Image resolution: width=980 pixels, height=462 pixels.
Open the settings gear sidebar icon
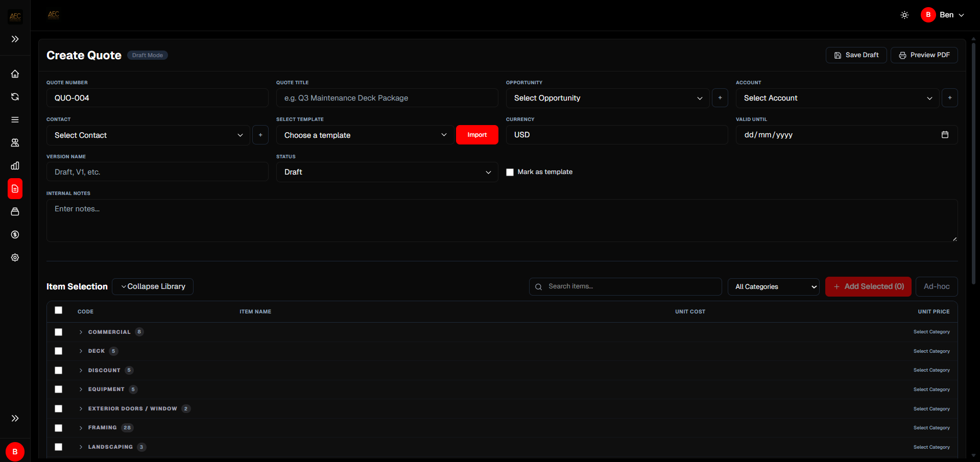pyautogui.click(x=15, y=258)
